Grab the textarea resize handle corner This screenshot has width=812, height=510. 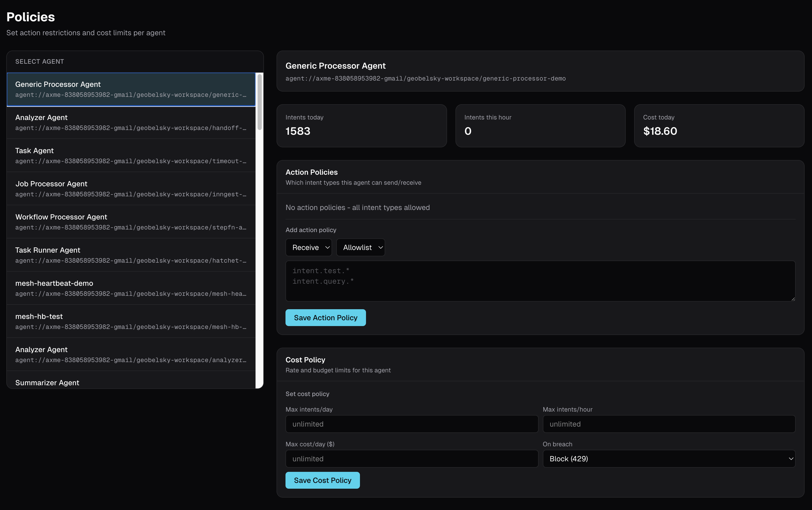(x=793, y=299)
